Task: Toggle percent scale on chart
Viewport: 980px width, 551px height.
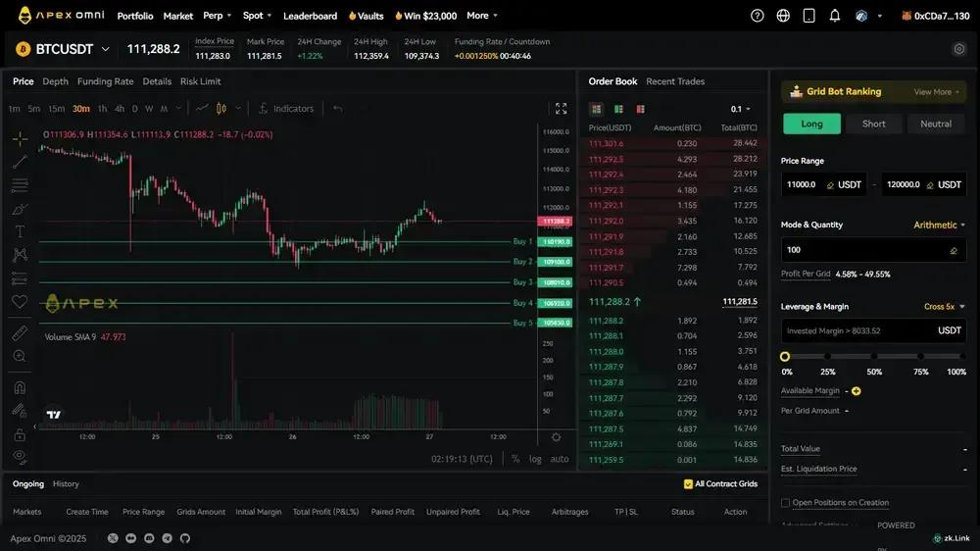Action: (515, 459)
